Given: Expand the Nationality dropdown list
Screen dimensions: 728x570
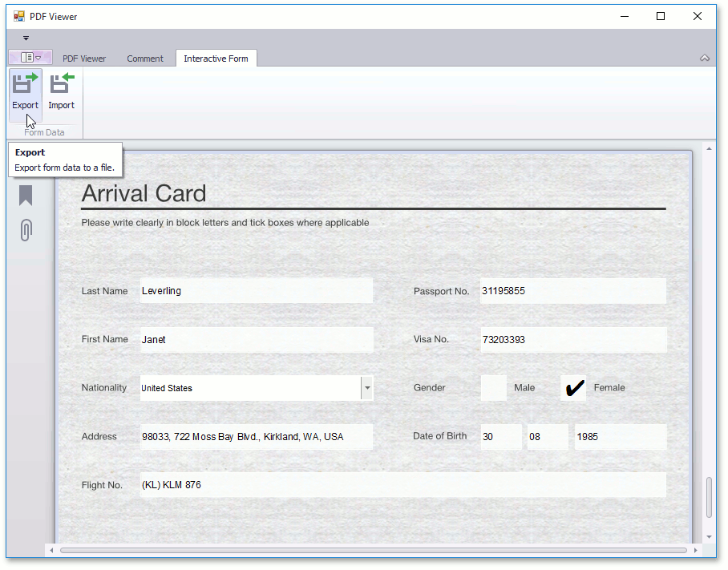Looking at the screenshot, I should [x=367, y=388].
